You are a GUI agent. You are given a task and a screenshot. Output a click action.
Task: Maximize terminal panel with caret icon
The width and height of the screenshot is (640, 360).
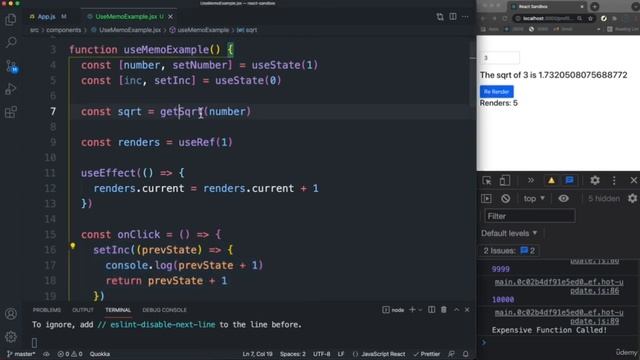pos(456,310)
